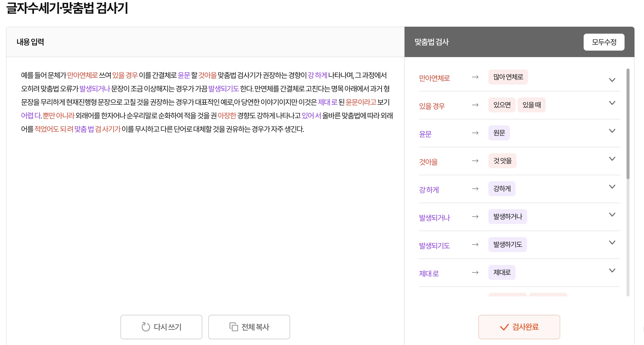Select the 강하게 correction chip
644x345 pixels.
tap(502, 189)
